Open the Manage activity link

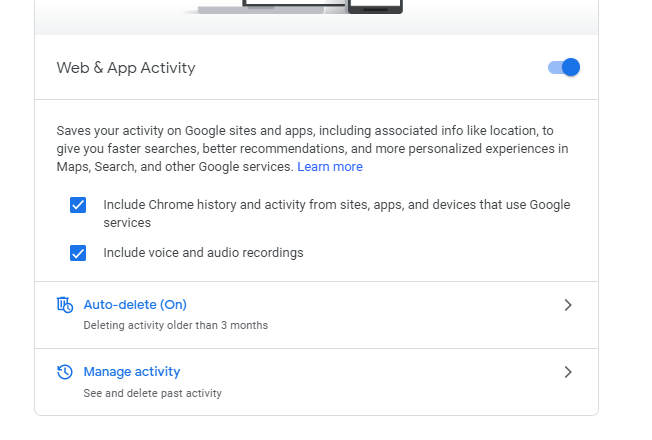tap(132, 372)
